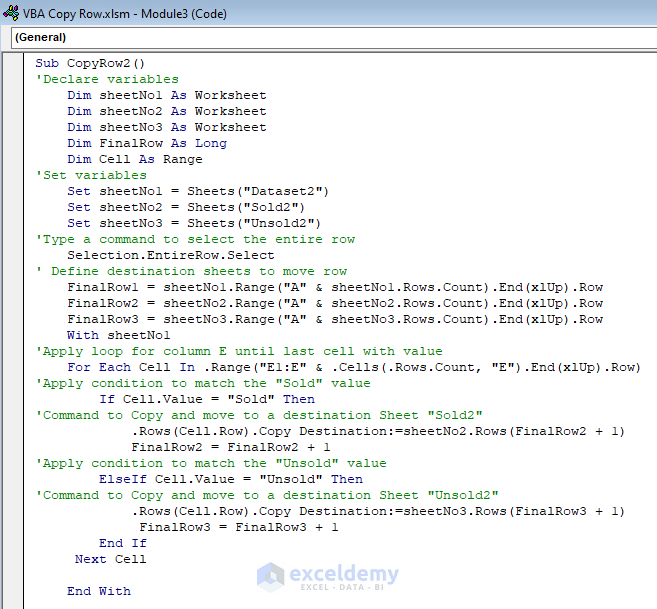Click comment about matching the "Sold" value
Viewport: 657px width, 609px height.
[x=203, y=384]
